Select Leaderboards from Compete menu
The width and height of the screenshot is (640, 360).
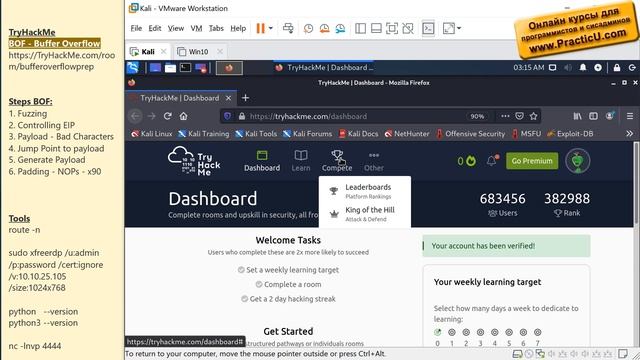pos(364,191)
